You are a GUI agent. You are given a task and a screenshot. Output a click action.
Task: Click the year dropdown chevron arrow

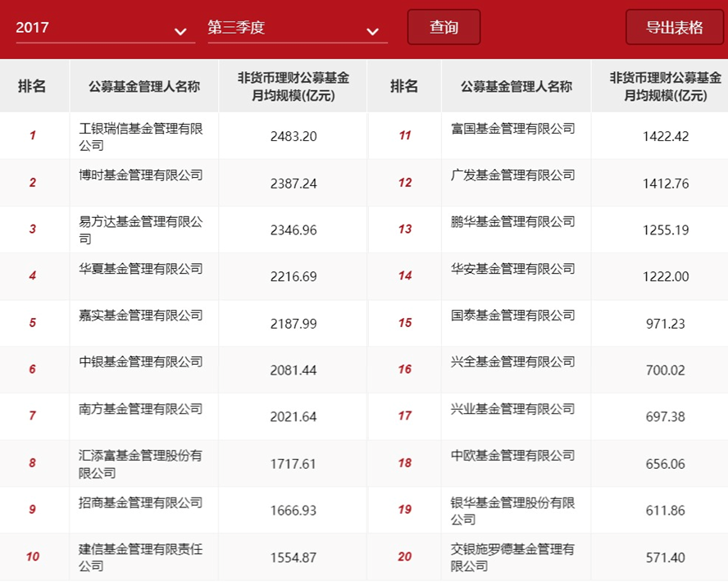(182, 30)
